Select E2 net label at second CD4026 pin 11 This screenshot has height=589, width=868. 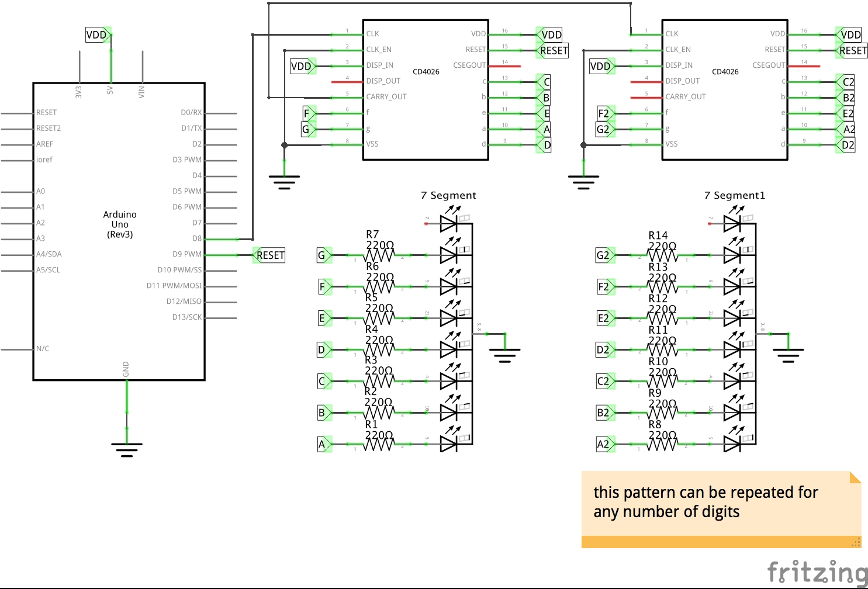click(846, 113)
